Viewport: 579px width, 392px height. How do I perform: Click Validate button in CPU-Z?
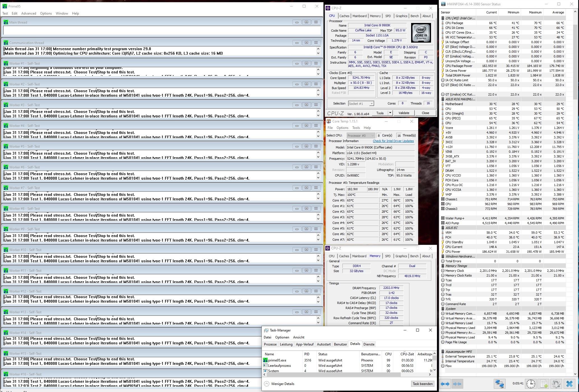coord(404,113)
